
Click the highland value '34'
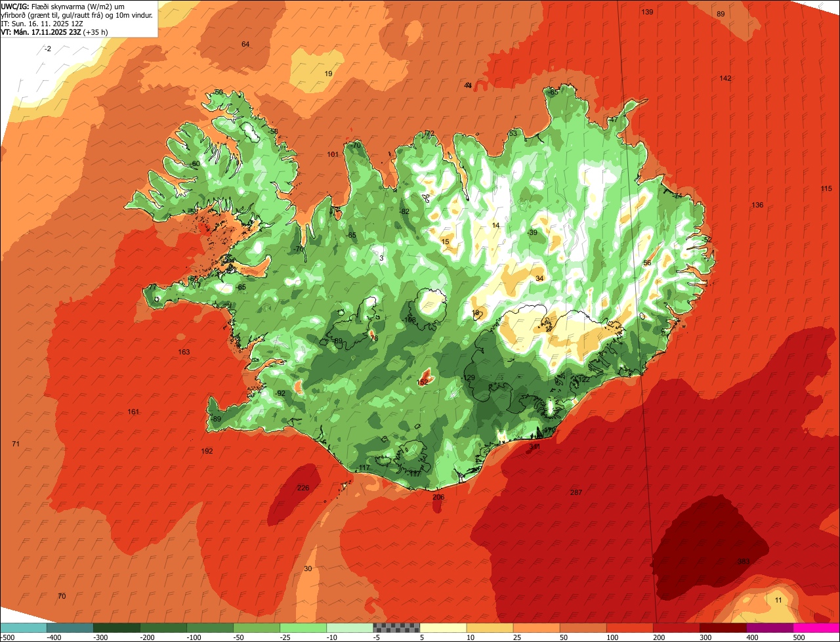click(539, 278)
